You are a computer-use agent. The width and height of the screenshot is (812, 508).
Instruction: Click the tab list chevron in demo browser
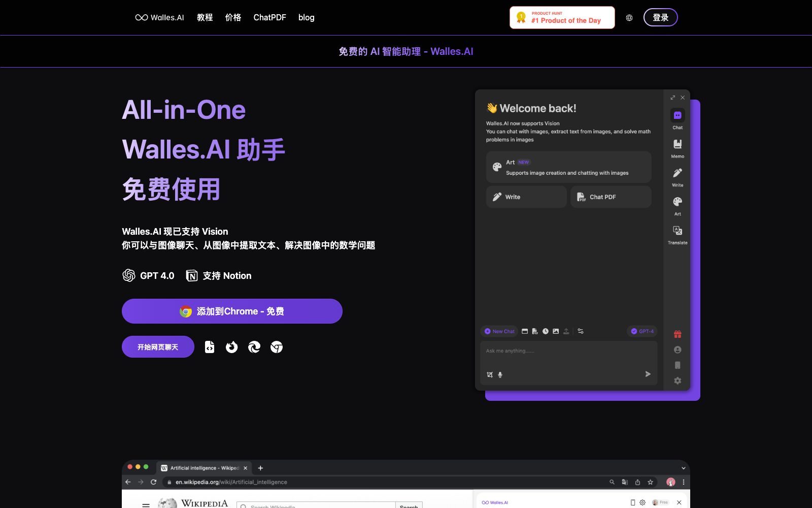(x=683, y=468)
